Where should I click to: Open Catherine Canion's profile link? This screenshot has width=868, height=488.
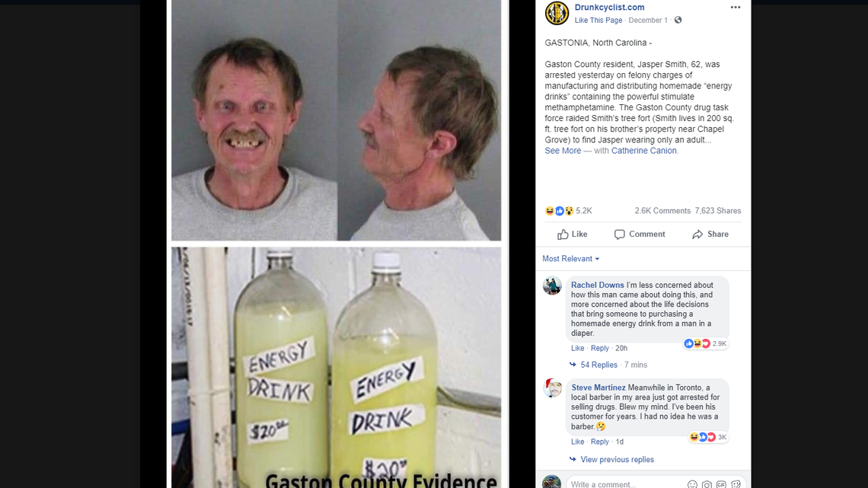644,151
